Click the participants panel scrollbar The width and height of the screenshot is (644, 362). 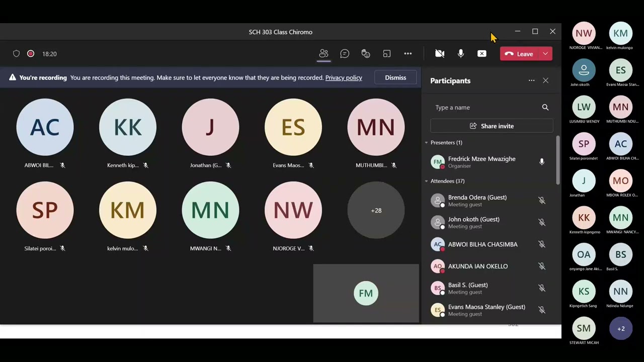click(x=557, y=160)
